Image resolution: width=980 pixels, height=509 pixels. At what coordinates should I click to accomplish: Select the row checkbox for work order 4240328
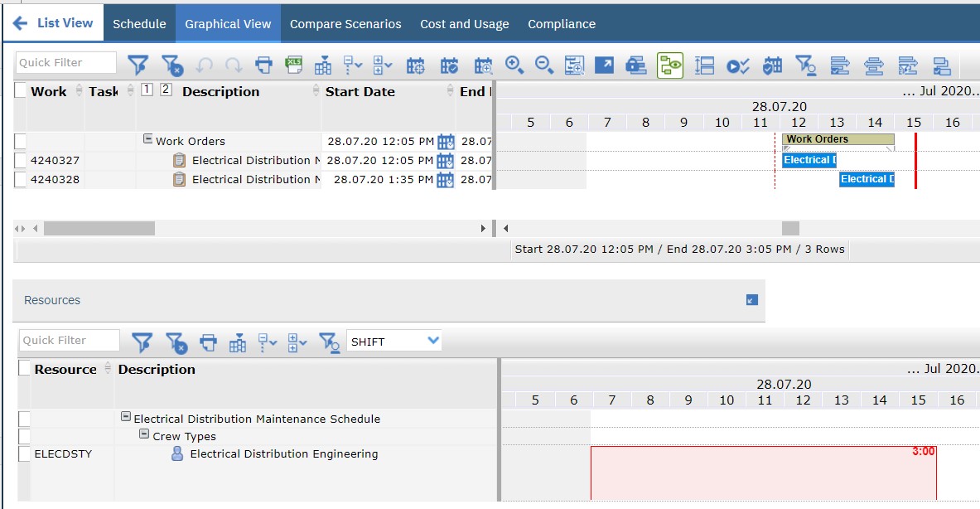tap(20, 179)
